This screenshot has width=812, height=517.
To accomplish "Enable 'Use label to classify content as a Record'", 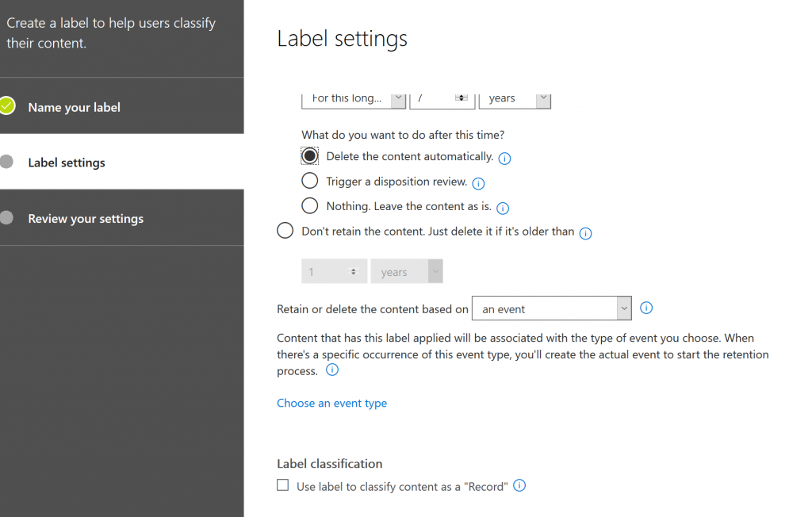I will tap(282, 484).
